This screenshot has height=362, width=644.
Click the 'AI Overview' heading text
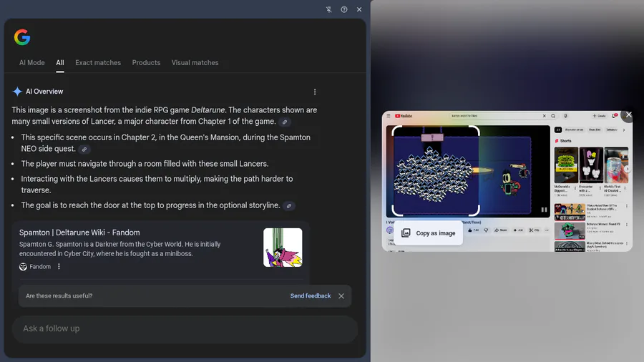(44, 92)
